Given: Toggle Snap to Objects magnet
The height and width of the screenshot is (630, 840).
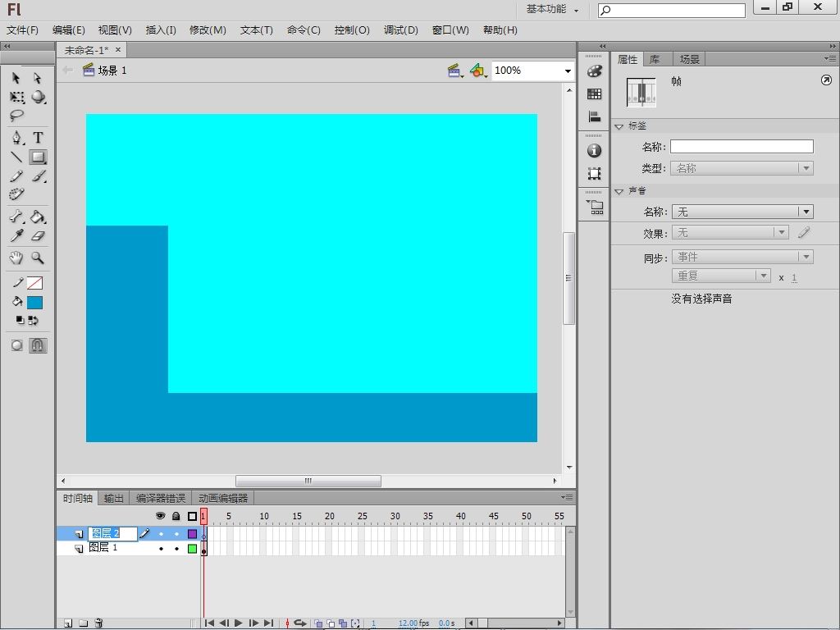Looking at the screenshot, I should coord(38,345).
